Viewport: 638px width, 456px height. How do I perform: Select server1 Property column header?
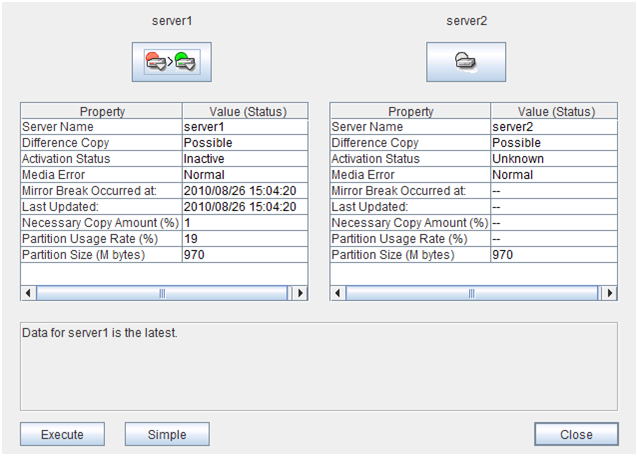(x=101, y=111)
